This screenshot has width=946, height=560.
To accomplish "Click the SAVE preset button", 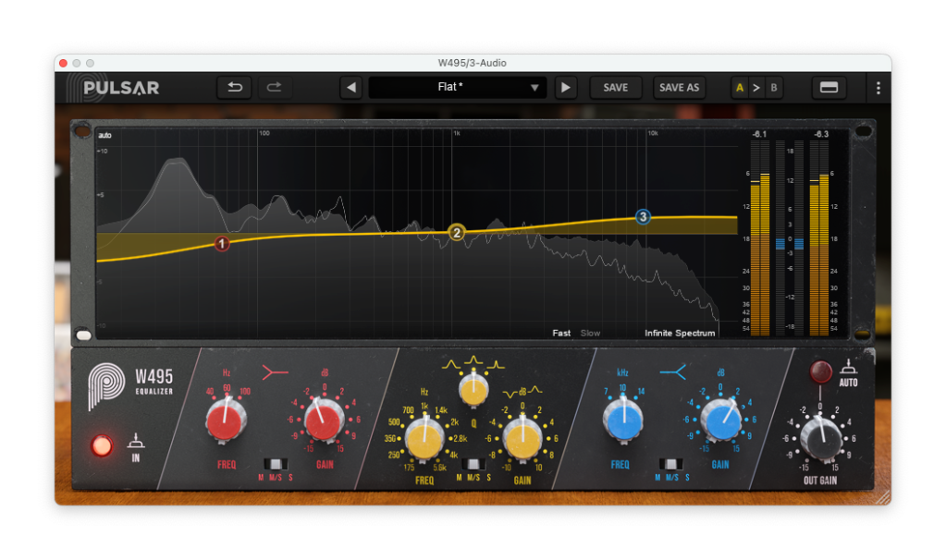I will coord(615,88).
